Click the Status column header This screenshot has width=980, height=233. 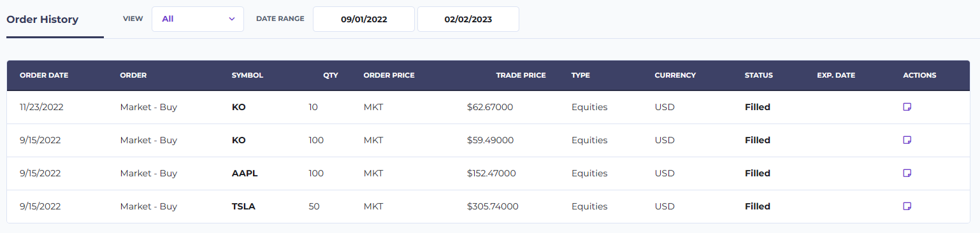(x=758, y=75)
